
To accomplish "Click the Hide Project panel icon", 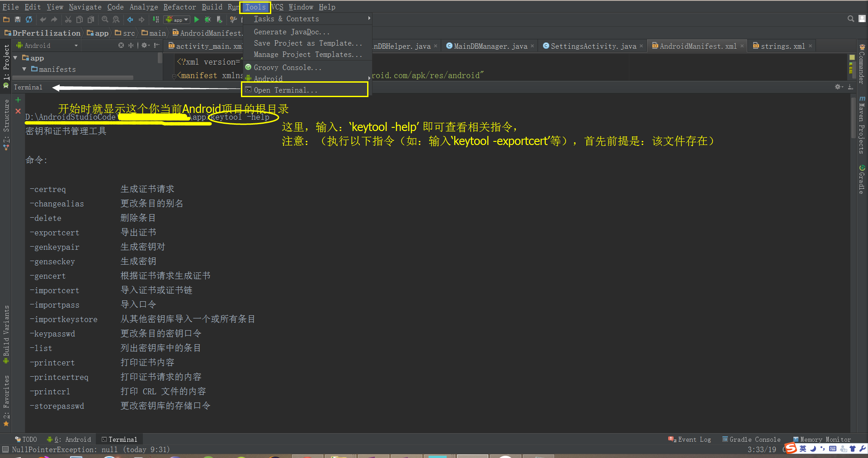I will (157, 45).
